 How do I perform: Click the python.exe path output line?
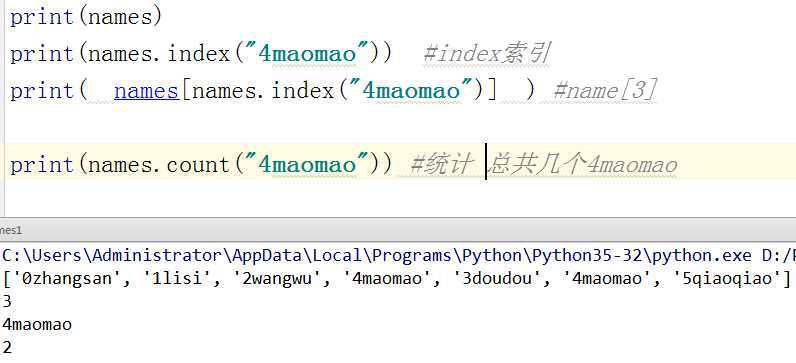point(398,255)
